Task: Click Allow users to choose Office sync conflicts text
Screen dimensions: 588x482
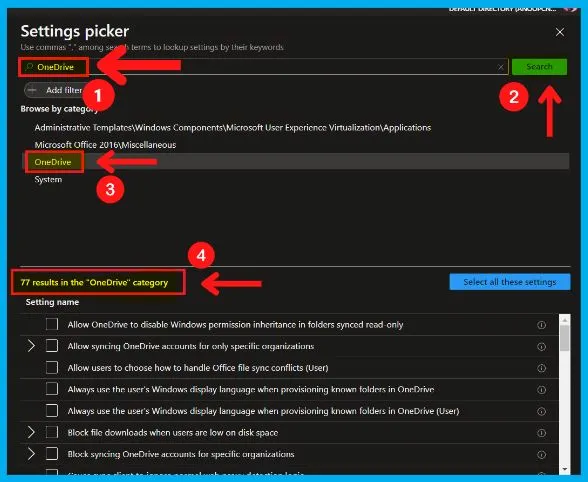Action: [198, 368]
